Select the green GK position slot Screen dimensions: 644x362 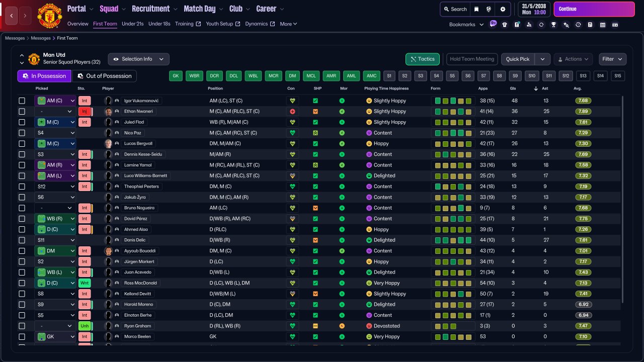click(x=176, y=76)
